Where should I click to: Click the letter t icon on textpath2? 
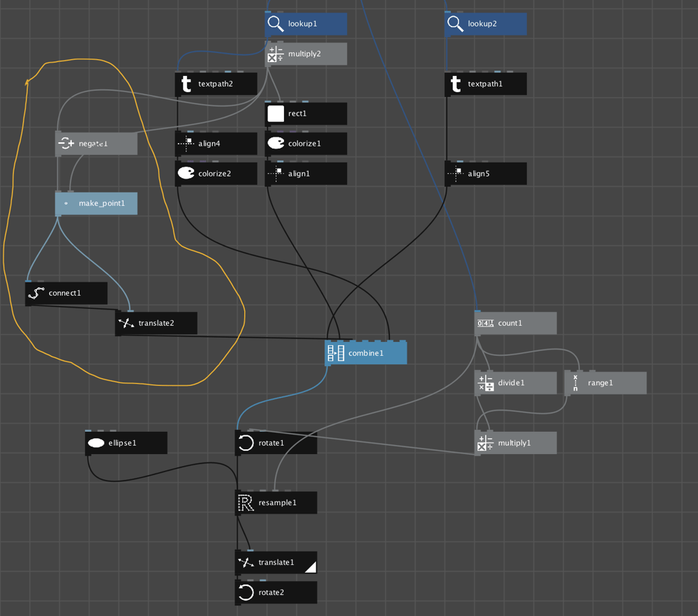pos(186,84)
